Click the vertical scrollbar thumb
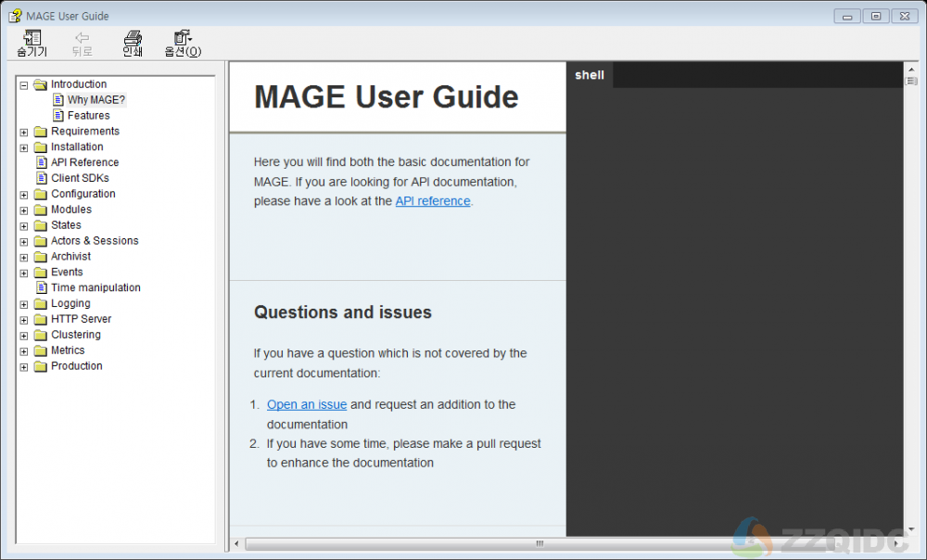The width and height of the screenshot is (927, 560). [x=911, y=81]
